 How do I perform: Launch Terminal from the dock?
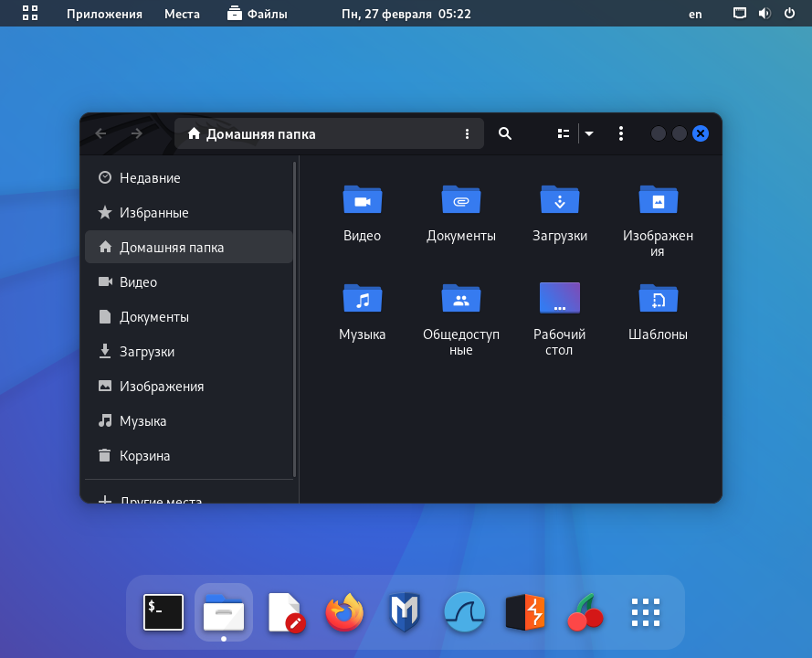click(x=163, y=612)
